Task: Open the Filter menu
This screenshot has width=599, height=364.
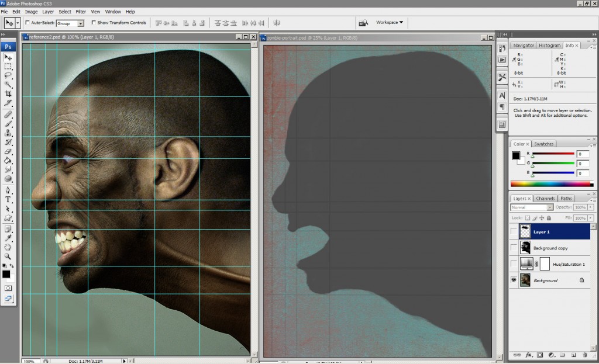Action: (81, 12)
